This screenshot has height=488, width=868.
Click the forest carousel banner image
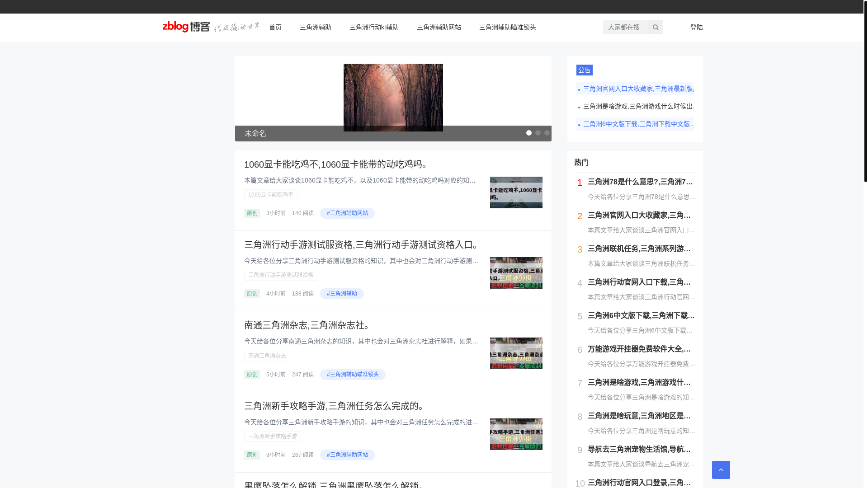click(x=393, y=98)
